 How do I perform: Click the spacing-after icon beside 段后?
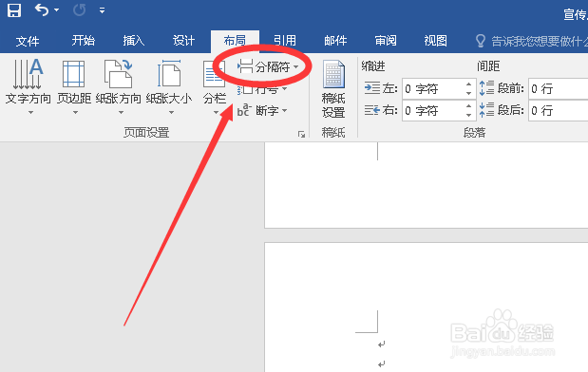(486, 110)
